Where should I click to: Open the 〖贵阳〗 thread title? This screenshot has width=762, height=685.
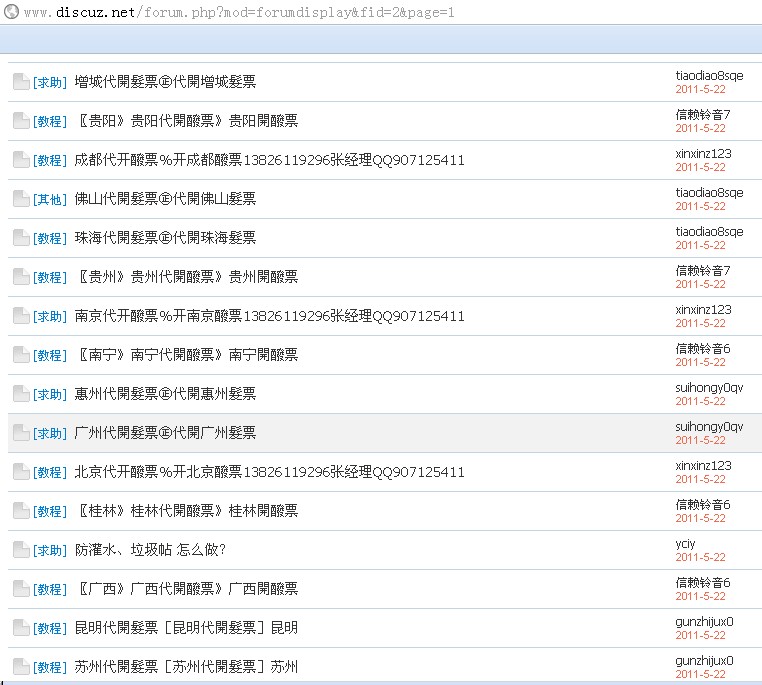point(187,120)
